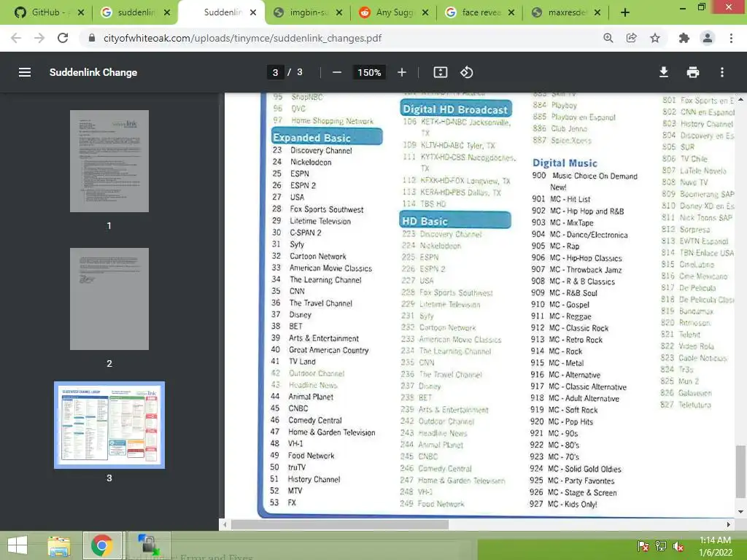Click the zoom out minus button

click(x=337, y=72)
